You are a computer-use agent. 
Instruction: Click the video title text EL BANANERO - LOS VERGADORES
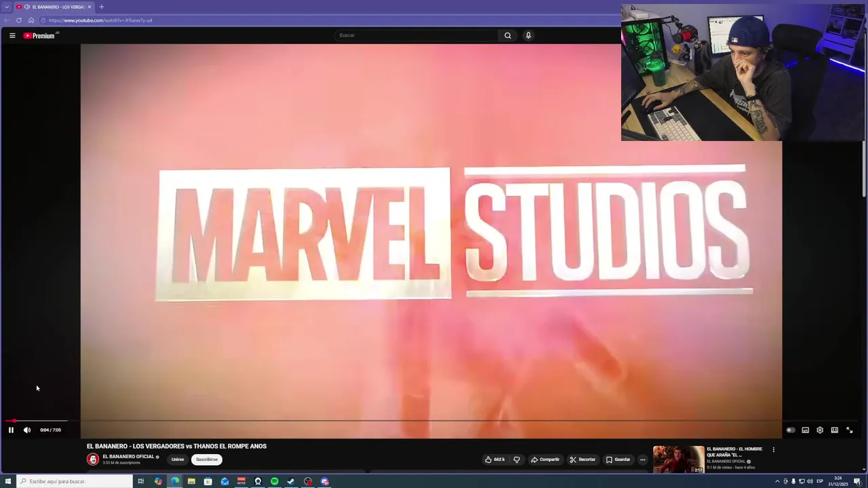(176, 446)
